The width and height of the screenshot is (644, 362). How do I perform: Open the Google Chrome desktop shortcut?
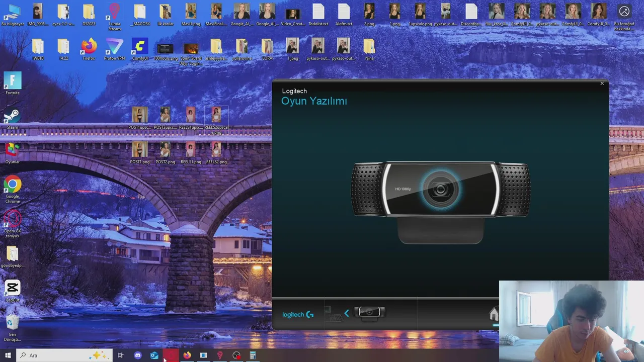pyautogui.click(x=13, y=190)
